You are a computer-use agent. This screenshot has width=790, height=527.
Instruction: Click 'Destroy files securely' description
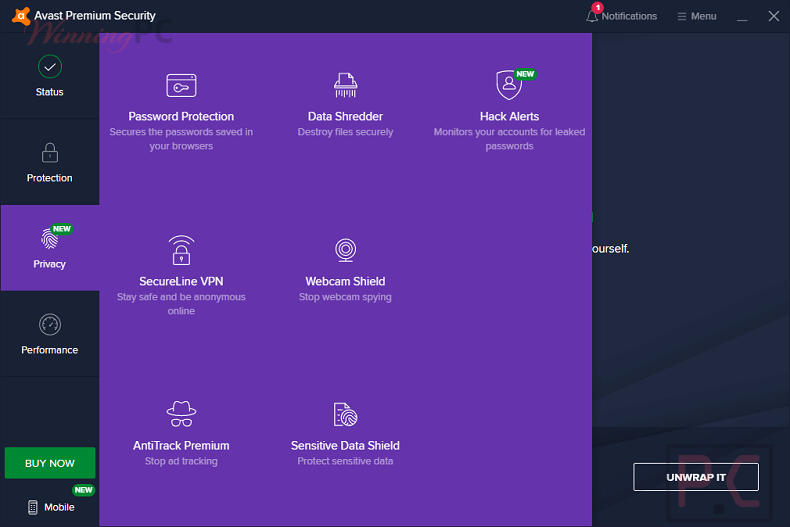tap(346, 132)
